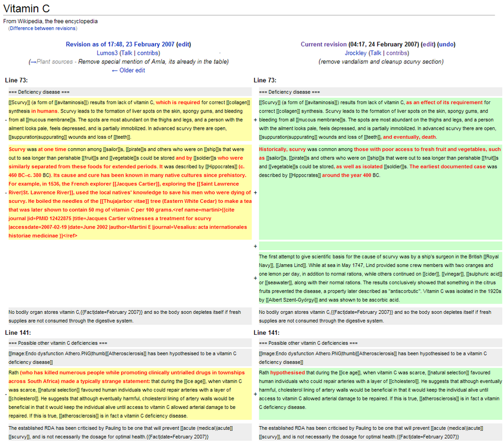Open the 'Revision as of 17:48, 23 February 2007' link
Image resolution: width=504 pixels, height=443 pixels.
pyautogui.click(x=120, y=45)
